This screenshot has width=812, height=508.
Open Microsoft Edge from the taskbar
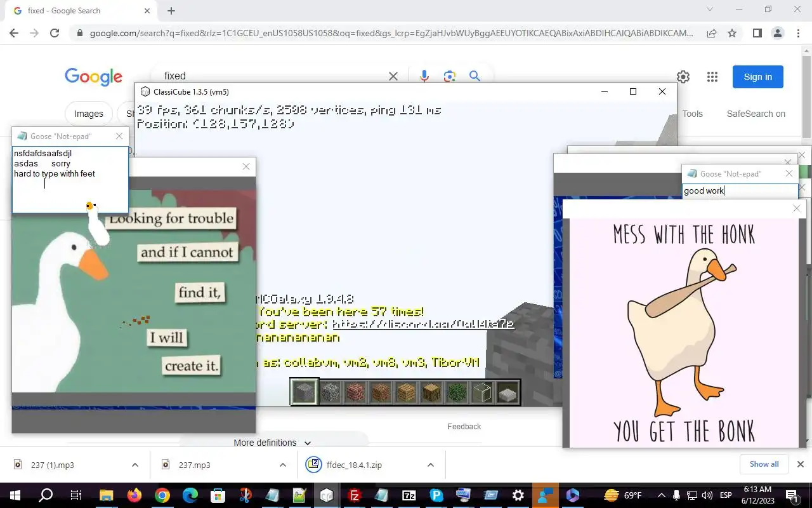point(190,495)
